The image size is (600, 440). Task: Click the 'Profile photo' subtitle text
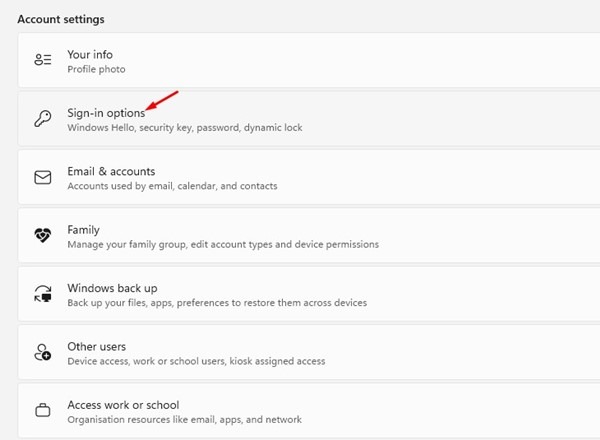(96, 70)
